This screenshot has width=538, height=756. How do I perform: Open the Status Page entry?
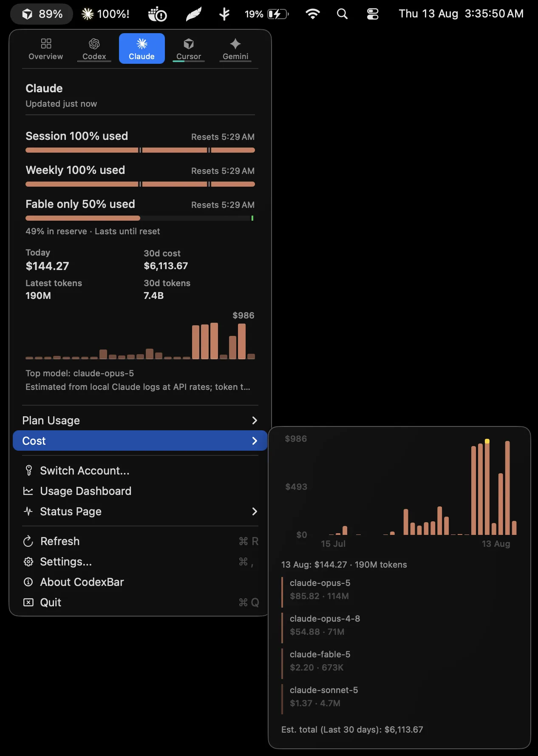(x=140, y=512)
